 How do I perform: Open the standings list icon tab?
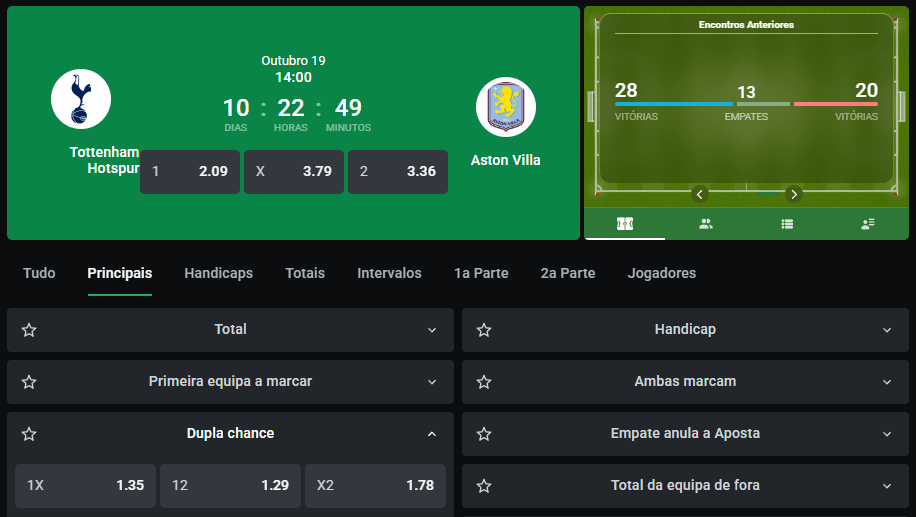tap(787, 224)
